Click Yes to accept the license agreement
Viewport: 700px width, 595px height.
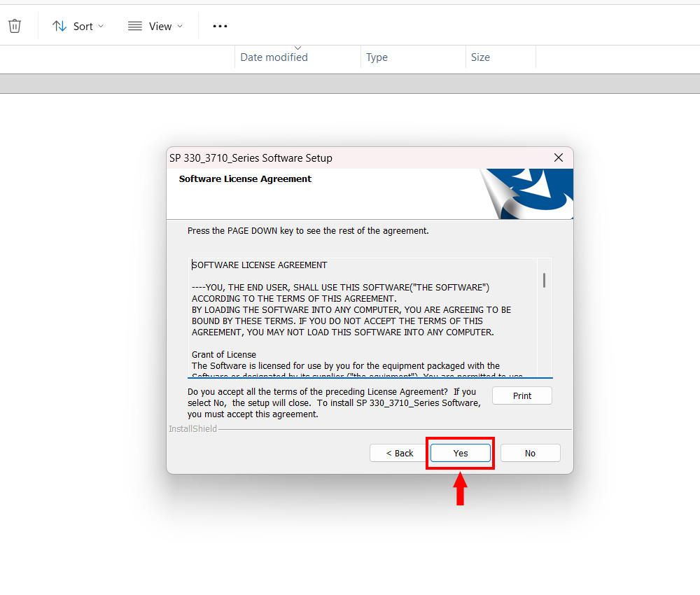pyautogui.click(x=461, y=453)
